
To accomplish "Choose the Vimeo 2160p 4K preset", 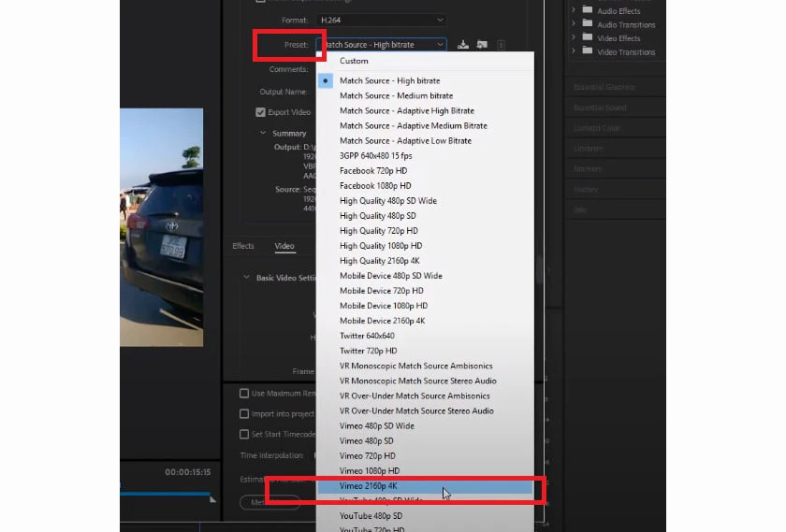I will coord(425,486).
